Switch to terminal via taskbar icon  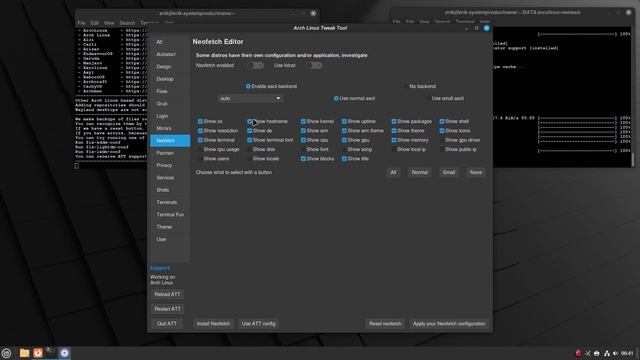51,352
